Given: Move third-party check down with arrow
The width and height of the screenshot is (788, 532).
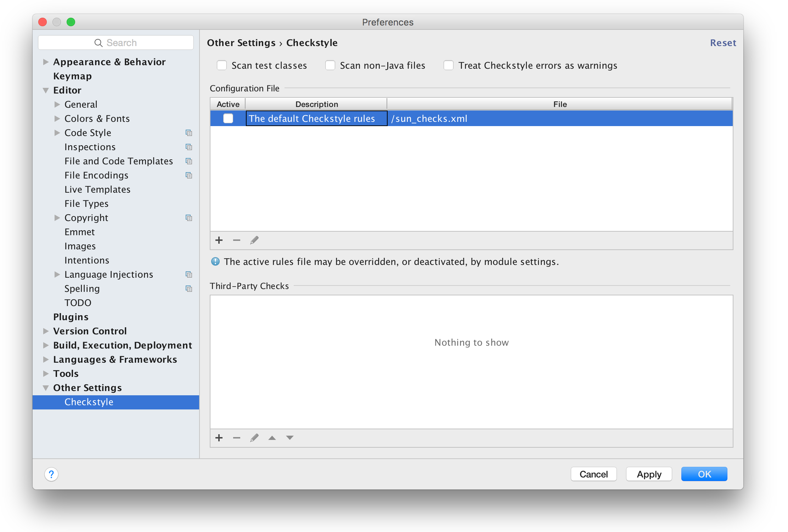Looking at the screenshot, I should [290, 438].
